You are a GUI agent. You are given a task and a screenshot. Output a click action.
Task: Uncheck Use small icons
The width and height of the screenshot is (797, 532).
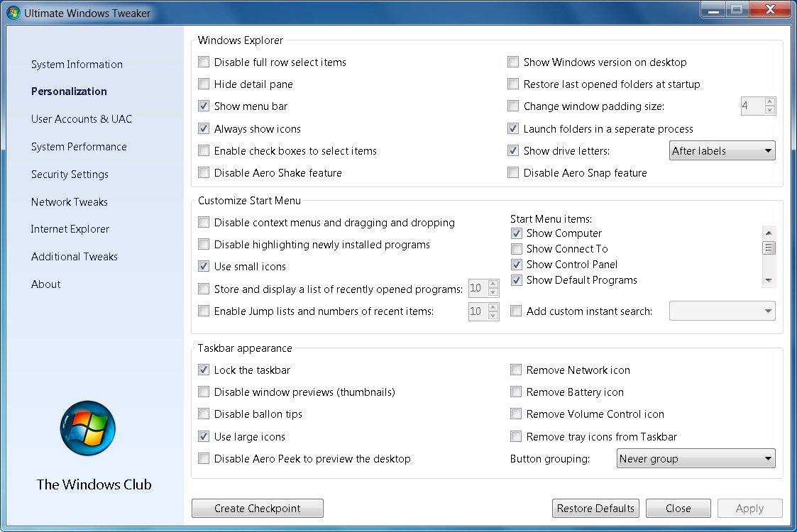coord(203,266)
